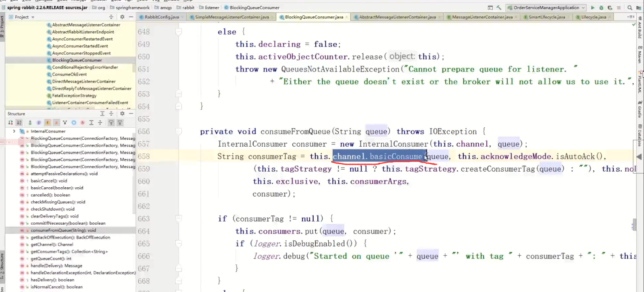Viewport: 644px width, 292px height.
Task: Open Search Everywhere magnifier icon
Action: coord(630,8)
